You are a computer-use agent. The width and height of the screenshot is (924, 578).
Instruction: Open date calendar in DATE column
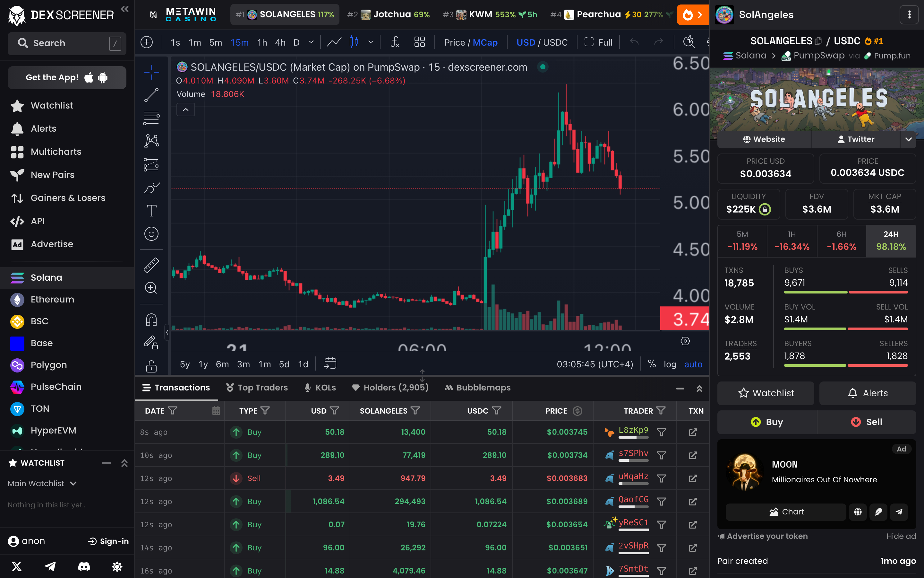(216, 411)
